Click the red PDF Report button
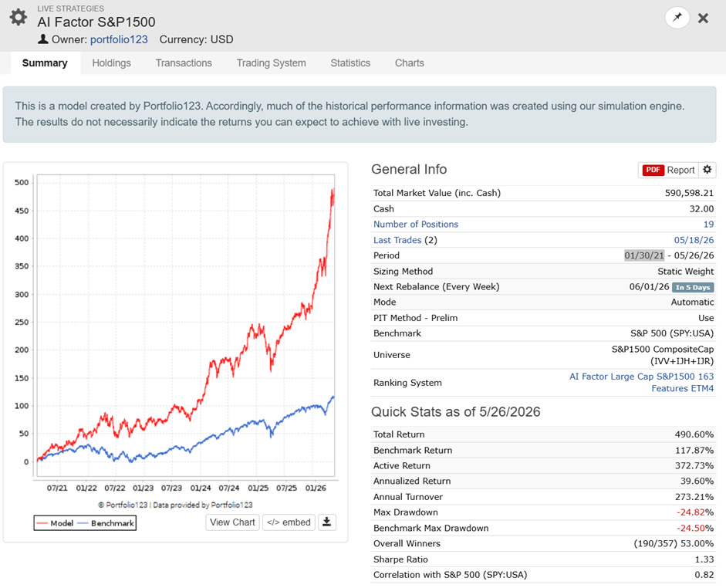Screen dimensions: 726x588 [668, 170]
